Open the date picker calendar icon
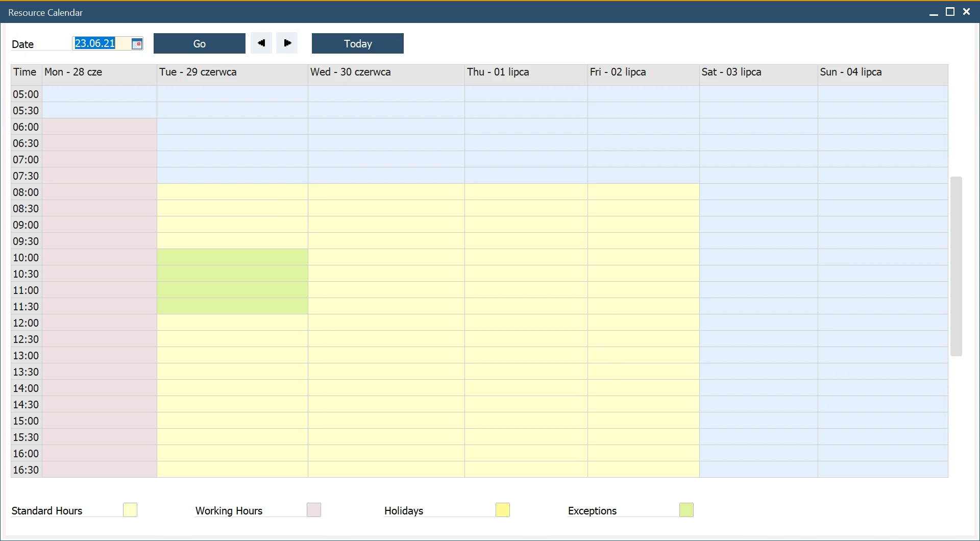 (x=136, y=43)
